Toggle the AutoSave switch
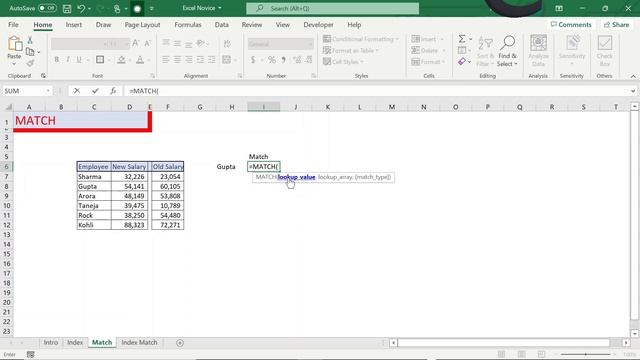The width and height of the screenshot is (640, 360). tap(47, 8)
